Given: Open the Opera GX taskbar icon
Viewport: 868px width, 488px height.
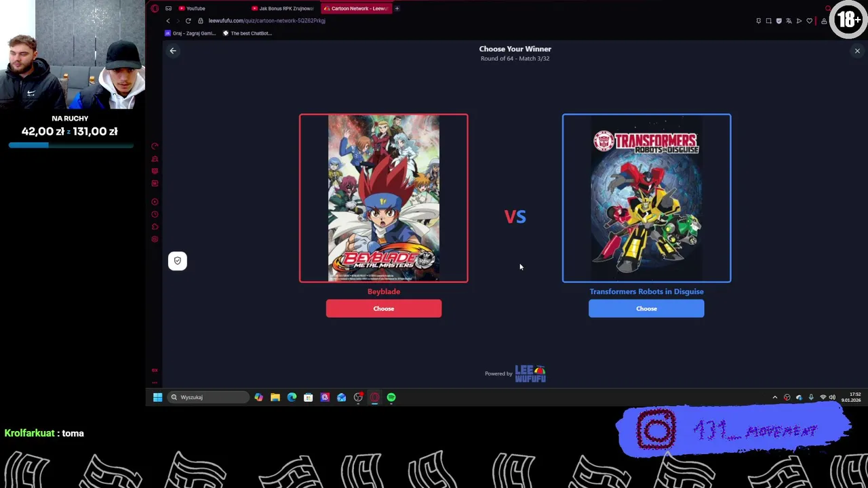Looking at the screenshot, I should tap(374, 397).
